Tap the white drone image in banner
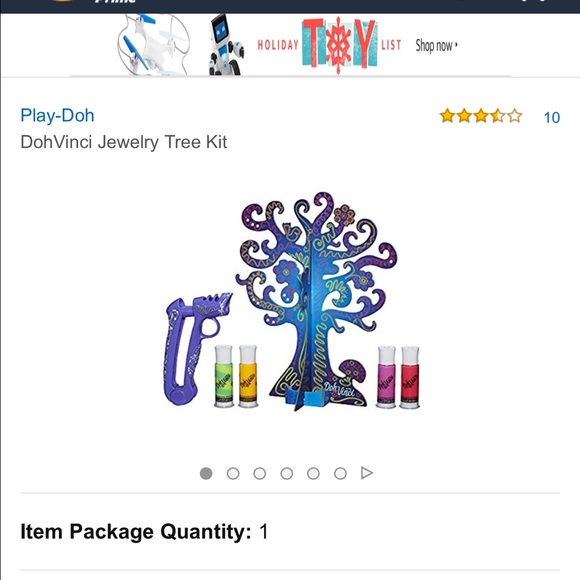 [154, 44]
